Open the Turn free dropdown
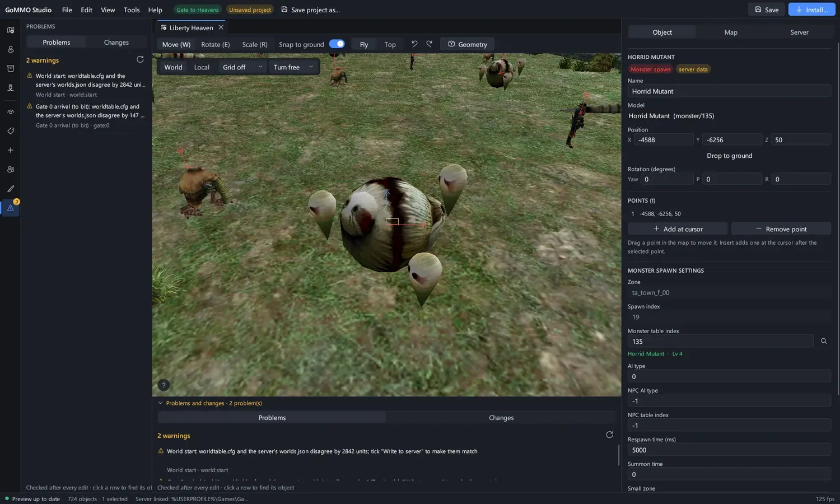Image resolution: width=840 pixels, height=504 pixels. [293, 67]
